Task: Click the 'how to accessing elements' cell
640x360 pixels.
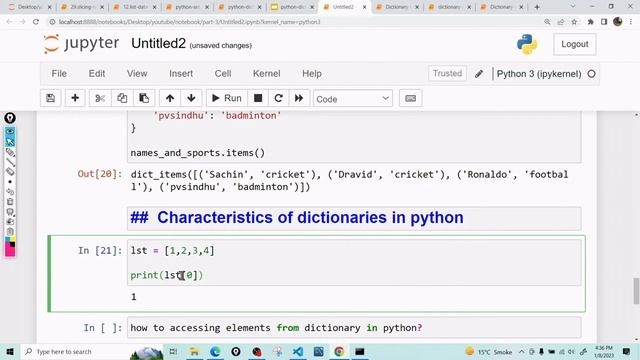Action: (354, 328)
